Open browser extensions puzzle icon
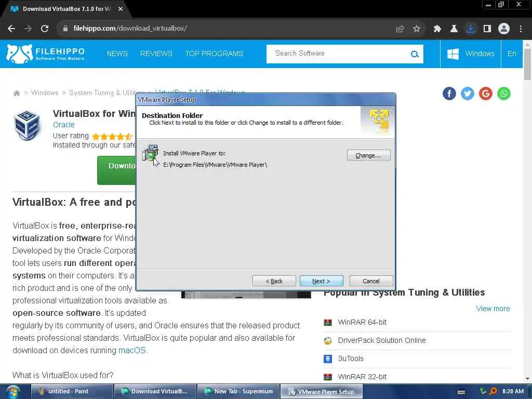532x399 pixels. point(437,29)
